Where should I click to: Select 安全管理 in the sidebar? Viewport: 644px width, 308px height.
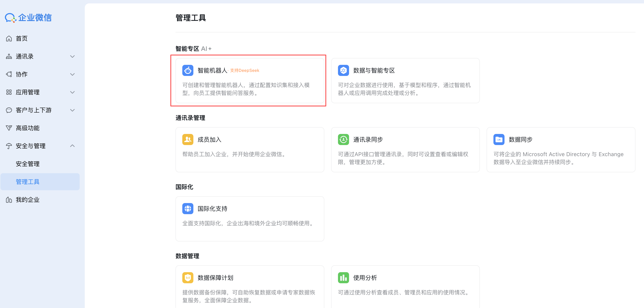pyautogui.click(x=27, y=164)
